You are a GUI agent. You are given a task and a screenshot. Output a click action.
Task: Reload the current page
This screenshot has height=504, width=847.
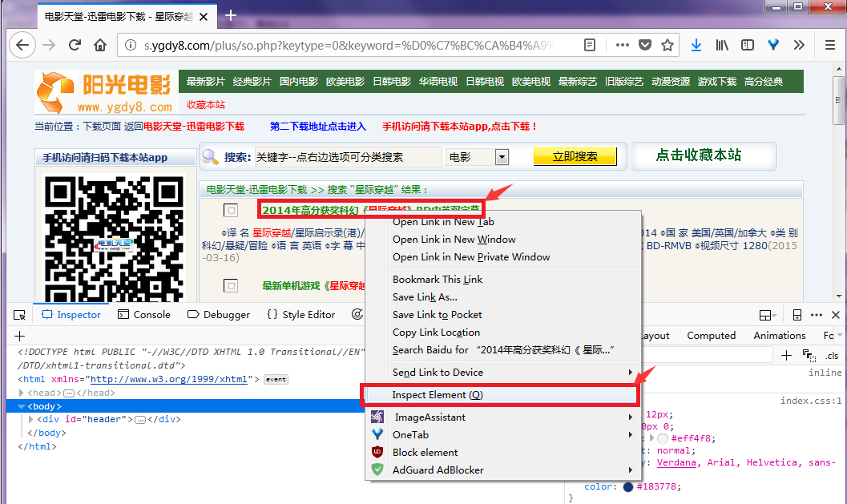[x=75, y=45]
